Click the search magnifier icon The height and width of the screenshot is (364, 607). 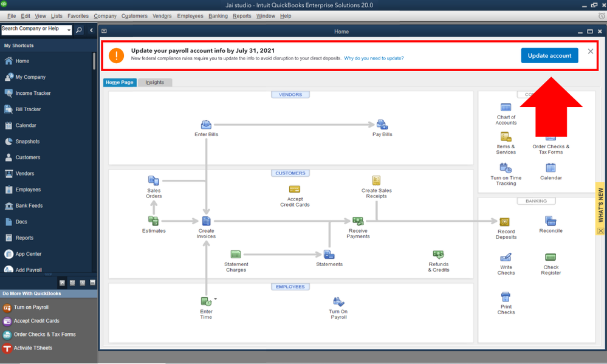coord(79,30)
